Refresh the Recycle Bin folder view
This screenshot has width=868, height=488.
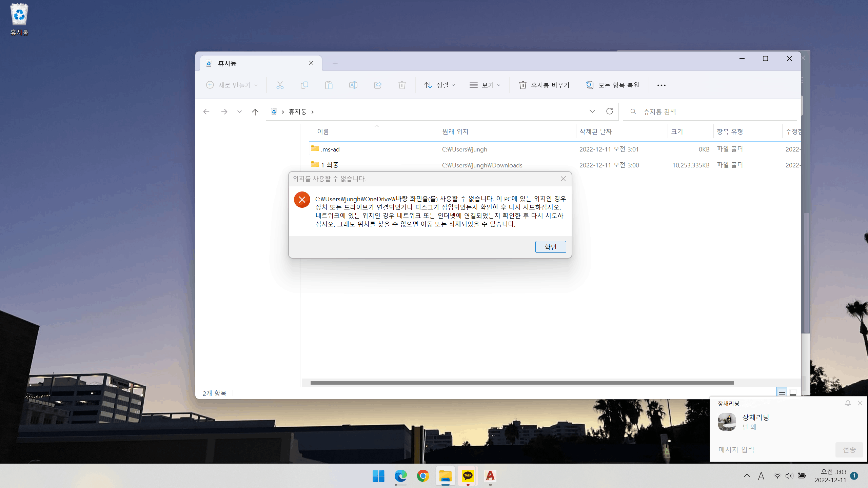pos(610,111)
